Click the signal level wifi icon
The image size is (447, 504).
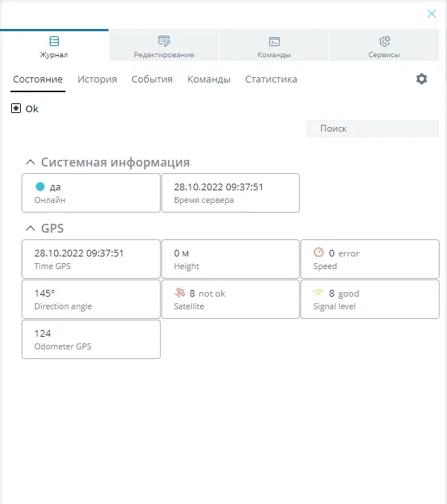pos(318,293)
